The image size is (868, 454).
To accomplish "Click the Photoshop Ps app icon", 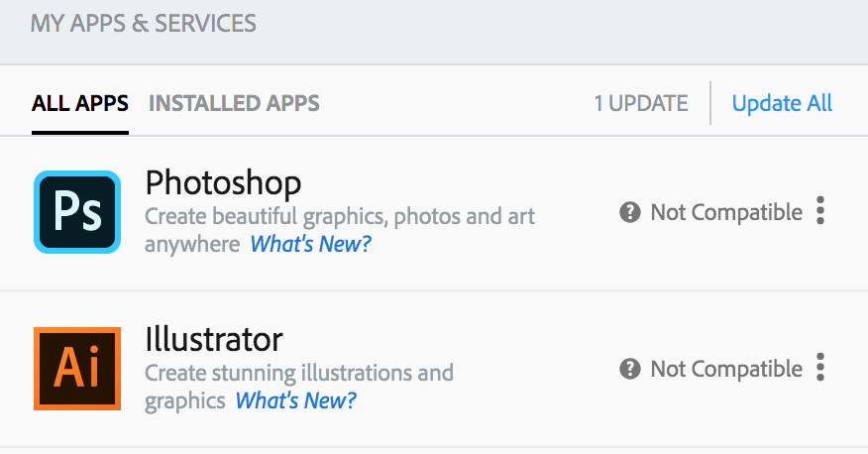I will tap(76, 212).
